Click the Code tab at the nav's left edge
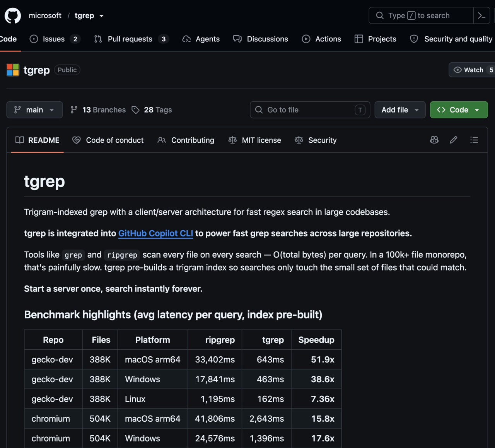Viewport: 495px width, 448px height. tap(8, 39)
